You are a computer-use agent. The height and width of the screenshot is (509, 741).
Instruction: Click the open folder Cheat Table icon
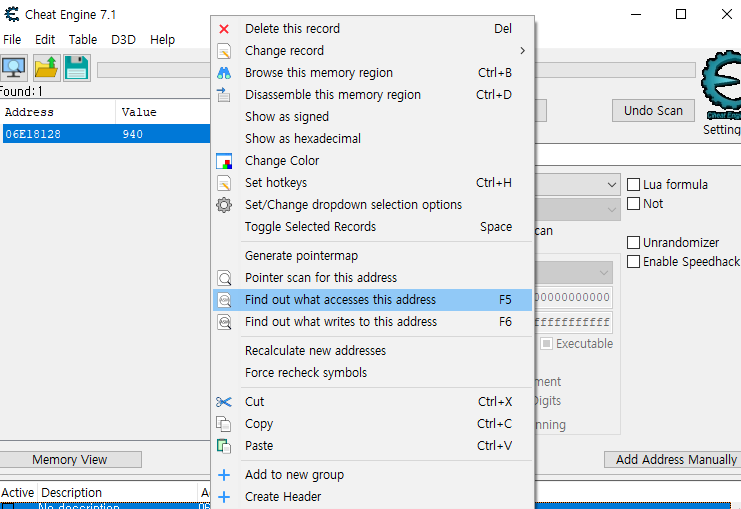coord(46,68)
